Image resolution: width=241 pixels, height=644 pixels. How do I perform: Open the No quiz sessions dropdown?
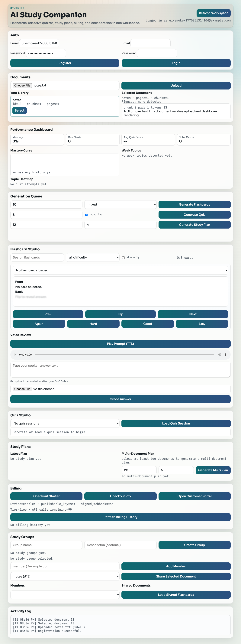point(65,424)
